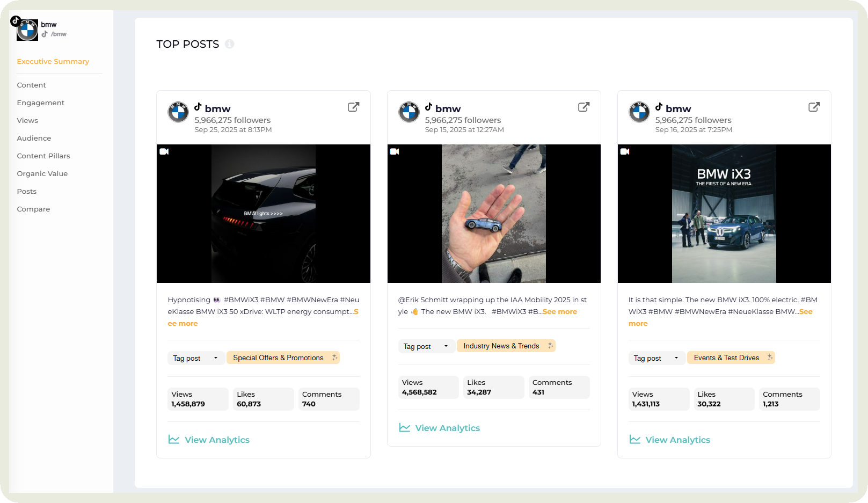Open the Sep 16 post external link icon

coord(814,107)
